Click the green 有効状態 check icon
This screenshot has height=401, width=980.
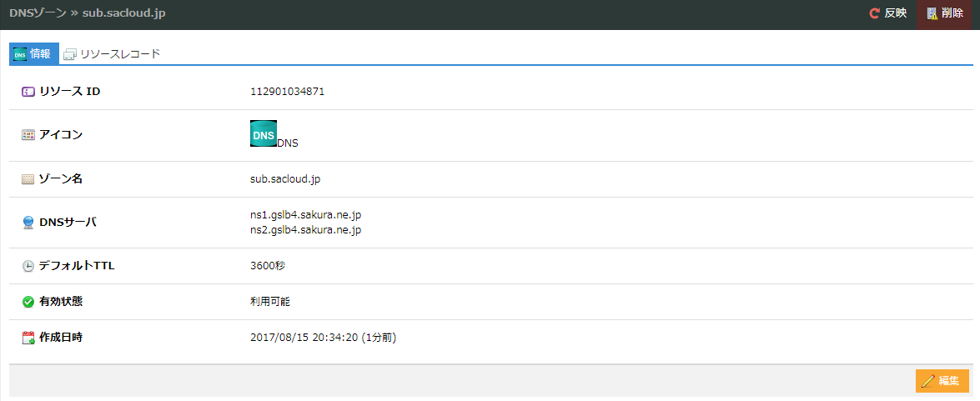click(x=28, y=302)
